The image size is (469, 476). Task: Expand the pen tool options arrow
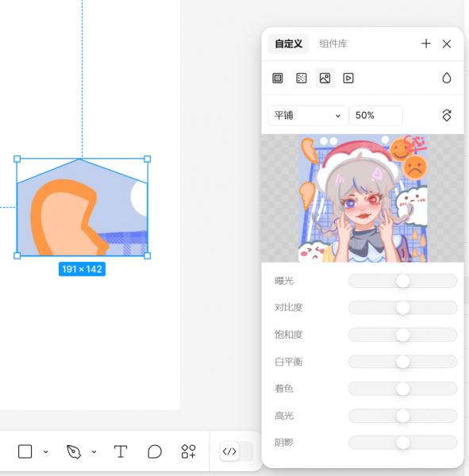pos(94,451)
